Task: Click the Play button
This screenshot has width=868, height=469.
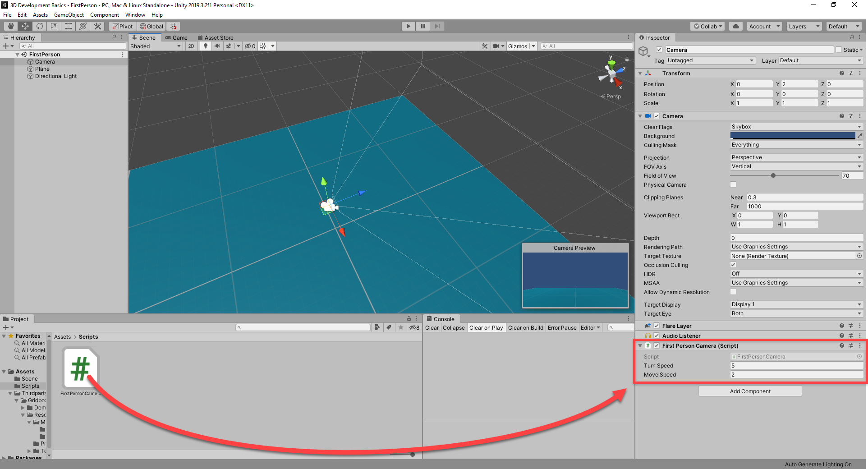Action: (409, 26)
